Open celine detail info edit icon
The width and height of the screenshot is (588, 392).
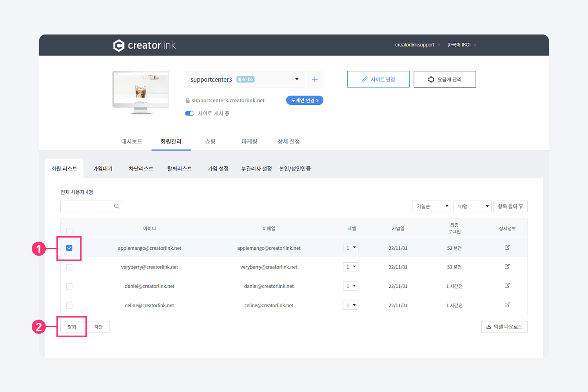coord(507,305)
